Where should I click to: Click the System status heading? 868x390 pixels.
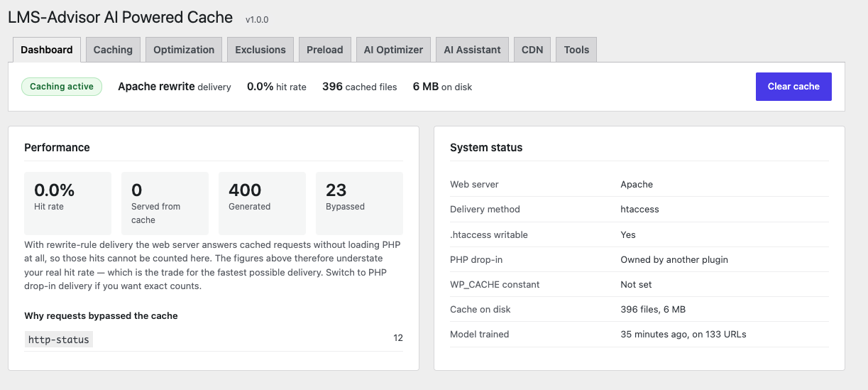click(x=486, y=148)
